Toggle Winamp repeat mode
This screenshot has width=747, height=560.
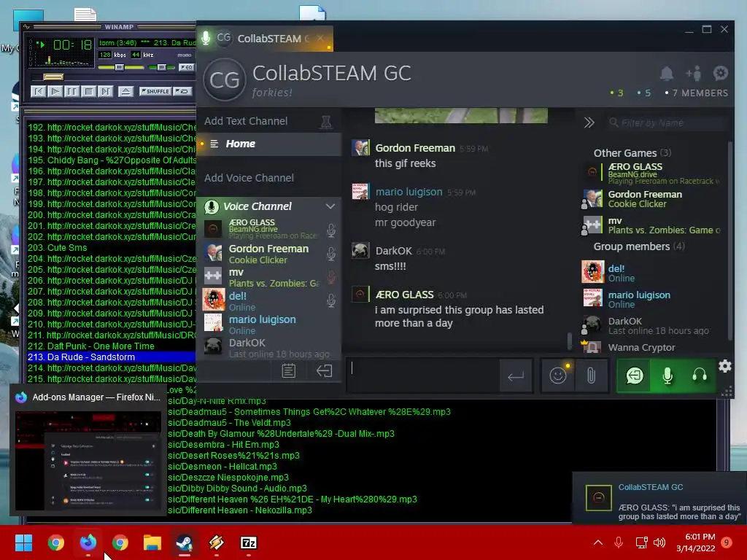tap(182, 91)
